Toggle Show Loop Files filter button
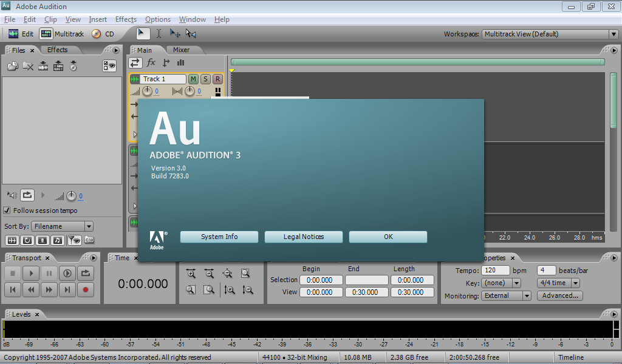Viewport: 622px width, 364px height. (27, 240)
